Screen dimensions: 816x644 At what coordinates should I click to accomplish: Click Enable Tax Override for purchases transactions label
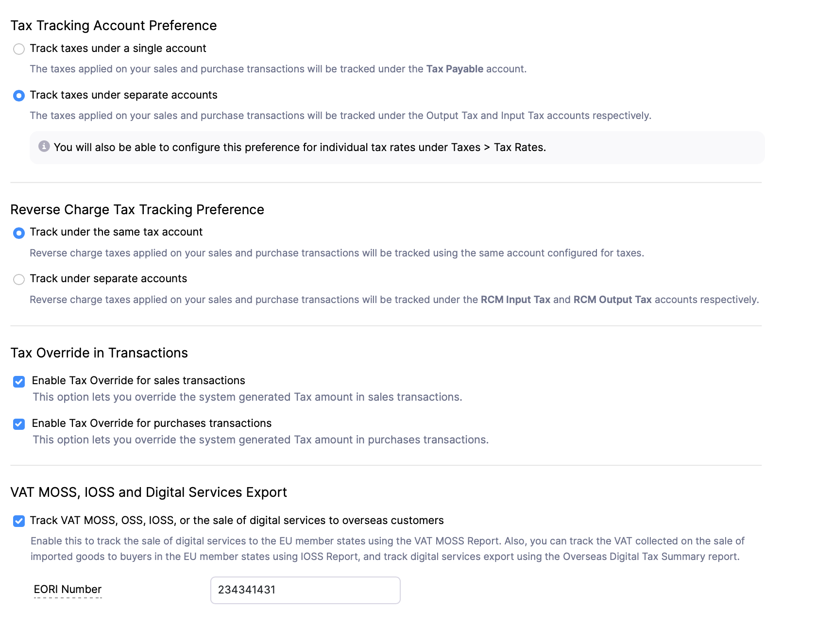click(152, 424)
